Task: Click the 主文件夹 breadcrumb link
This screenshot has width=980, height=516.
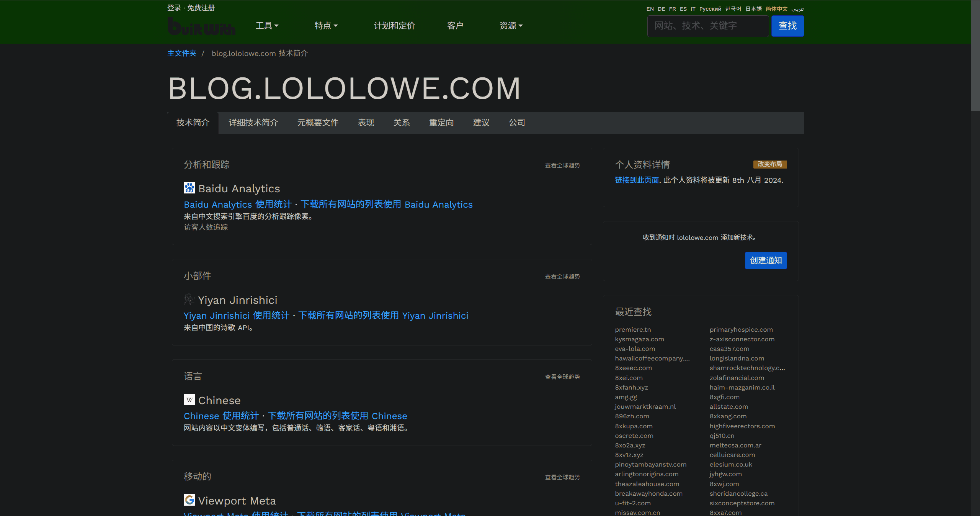Action: 182,53
